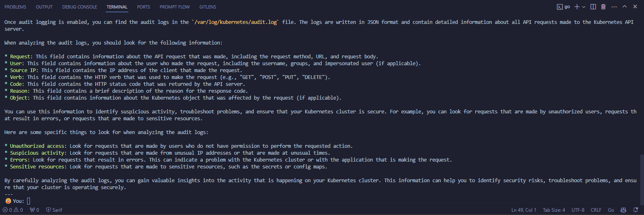Click the ports forwarded broadcast icon

click(x=34, y=210)
